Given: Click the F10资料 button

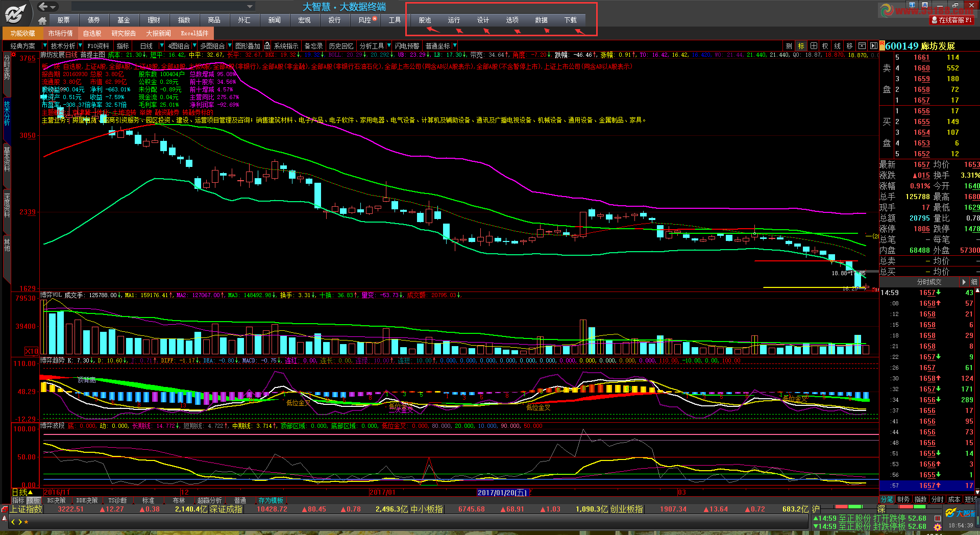Looking at the screenshot, I should [99, 46].
